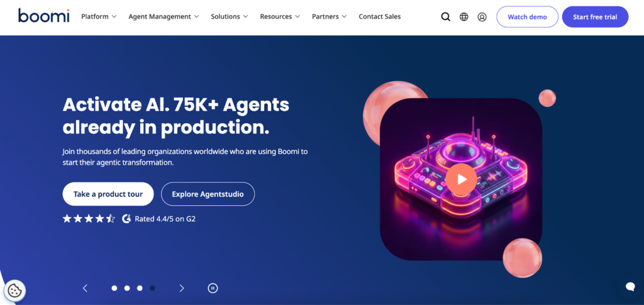Select the third carousel dot

[140, 288]
